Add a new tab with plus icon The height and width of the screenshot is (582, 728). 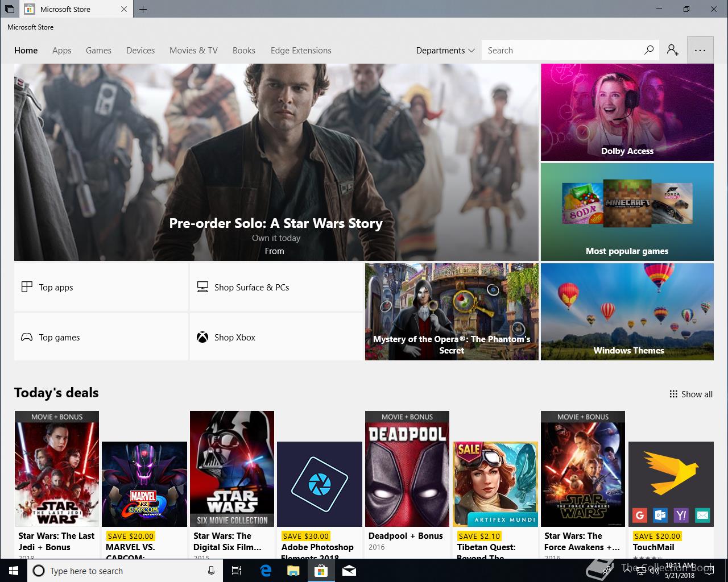[x=143, y=9]
